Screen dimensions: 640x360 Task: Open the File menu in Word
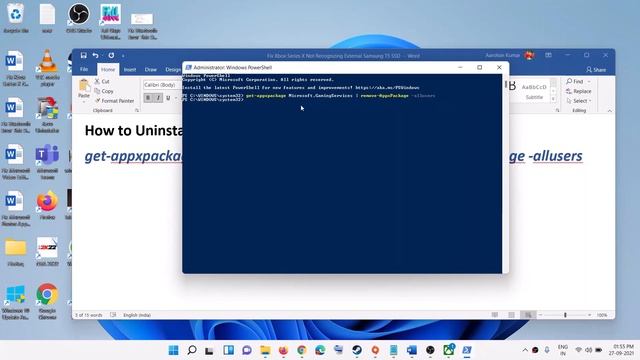[84, 69]
